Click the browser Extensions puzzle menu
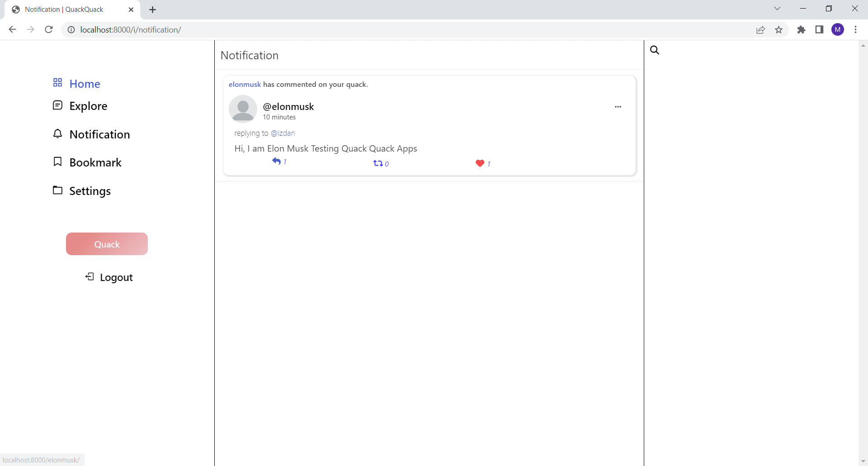Image resolution: width=868 pixels, height=466 pixels. pos(801,29)
